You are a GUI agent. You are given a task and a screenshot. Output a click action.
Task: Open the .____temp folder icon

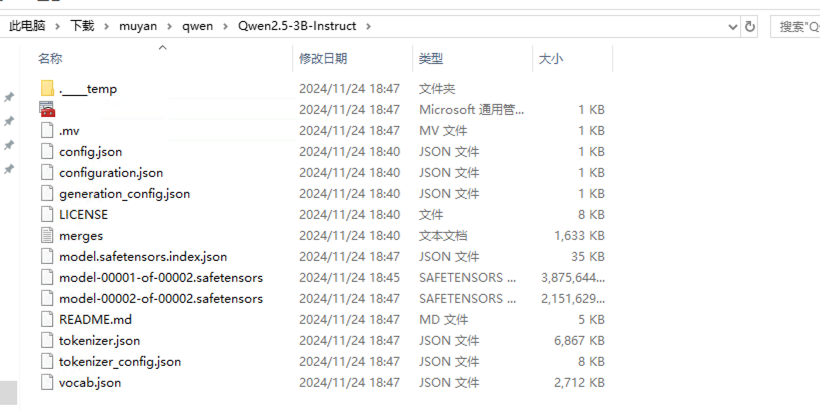point(47,89)
